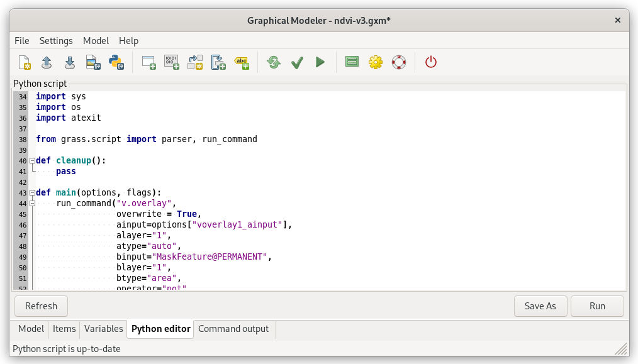This screenshot has height=364, width=638.
Task: Add a comment with the abc label icon
Action: (x=242, y=62)
